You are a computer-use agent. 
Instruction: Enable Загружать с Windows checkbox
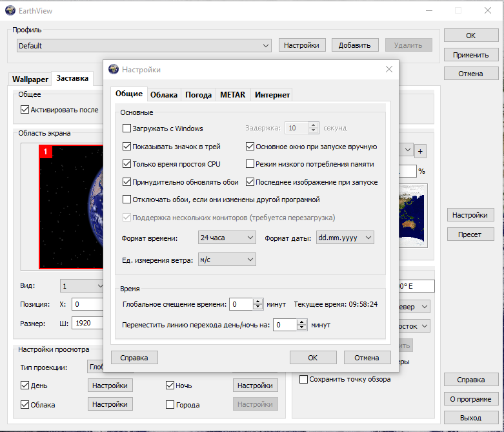126,129
